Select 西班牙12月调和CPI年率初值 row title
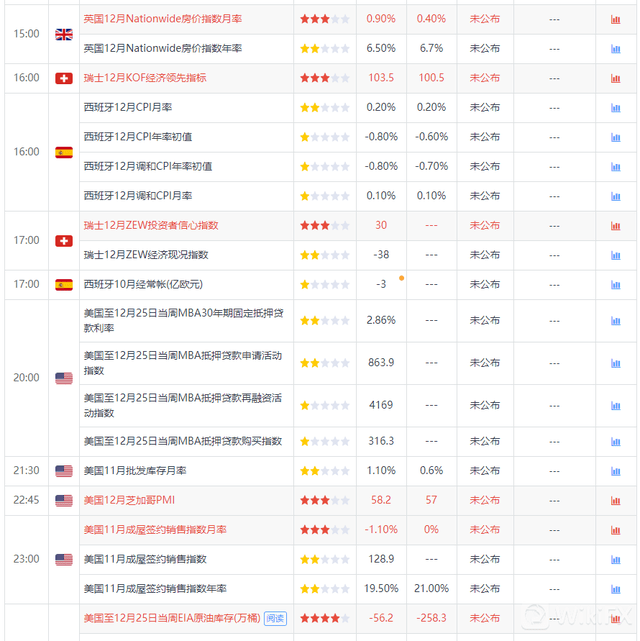Image resolution: width=640 pixels, height=641 pixels. pyautogui.click(x=148, y=166)
